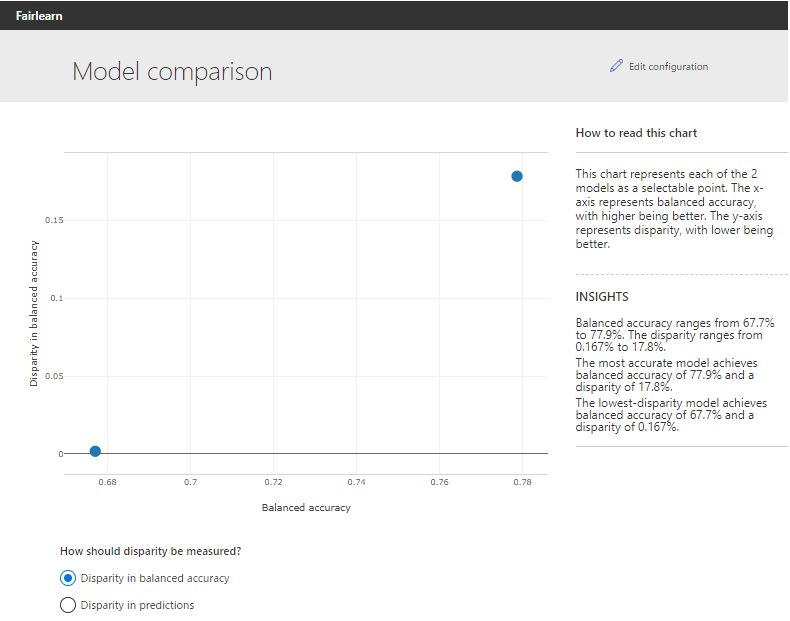This screenshot has height=621, width=790.
Task: Click the Balanced accuracy x-axis label
Action: coord(306,508)
